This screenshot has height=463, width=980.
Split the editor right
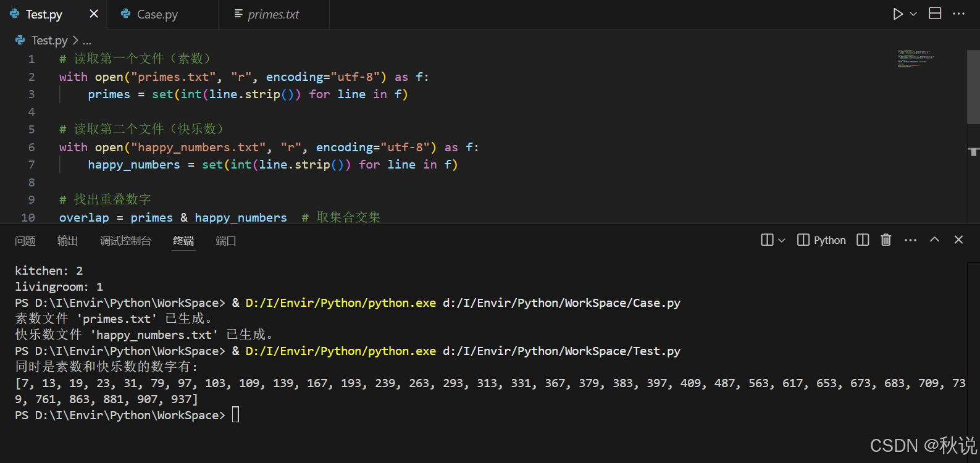pos(935,14)
